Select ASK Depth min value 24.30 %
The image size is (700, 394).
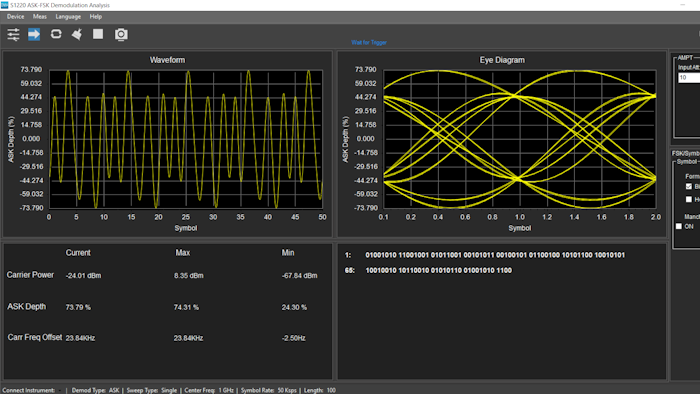point(294,307)
